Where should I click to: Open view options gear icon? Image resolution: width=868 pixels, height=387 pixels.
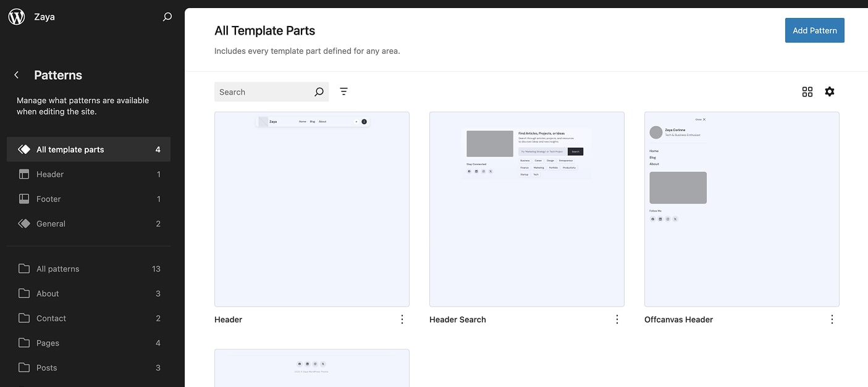(x=830, y=91)
